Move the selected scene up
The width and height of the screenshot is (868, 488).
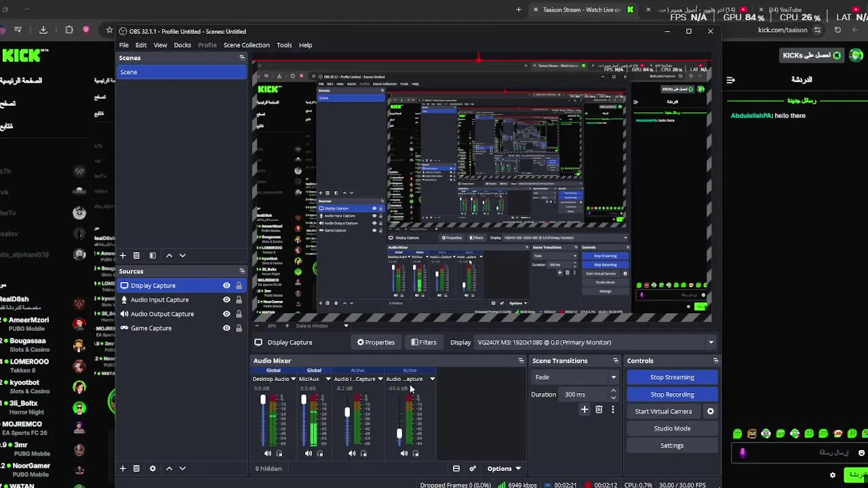coord(169,256)
